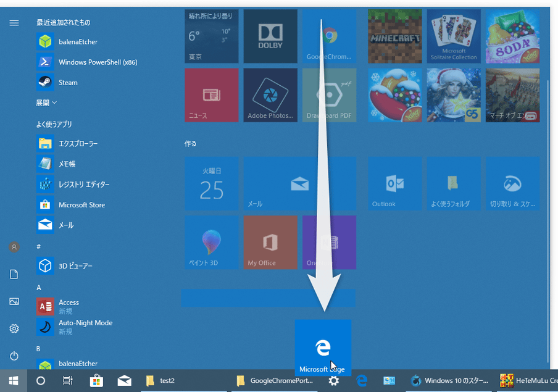
Task: Switch to test2 folder window on taskbar
Action: click(x=183, y=381)
